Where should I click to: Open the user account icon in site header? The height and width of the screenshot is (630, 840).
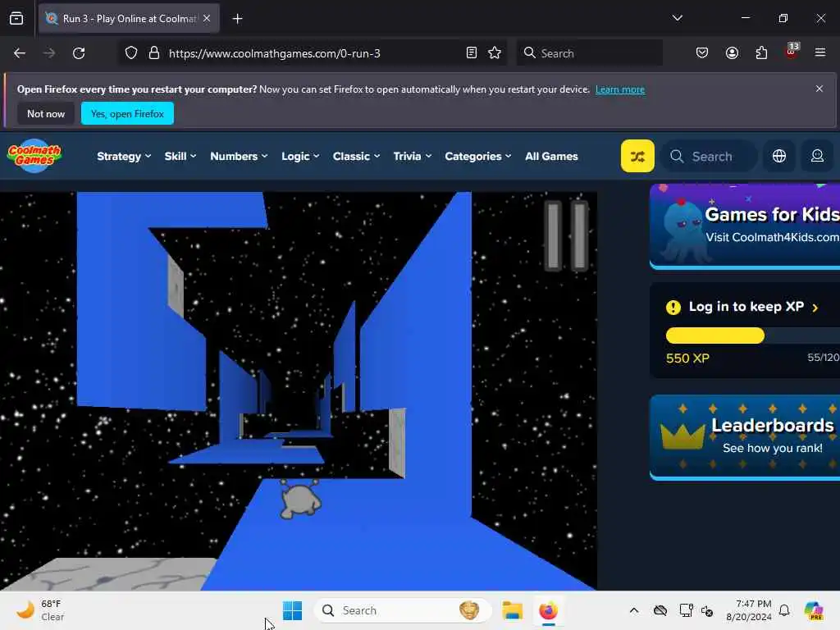click(817, 156)
